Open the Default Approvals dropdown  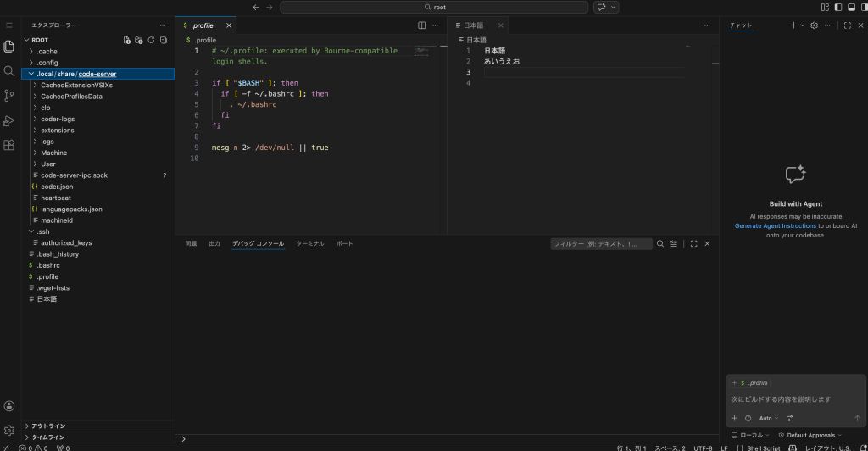(x=810, y=435)
